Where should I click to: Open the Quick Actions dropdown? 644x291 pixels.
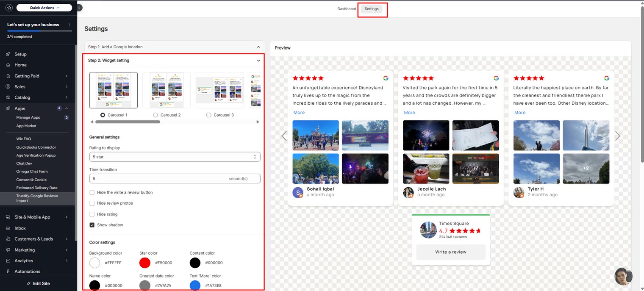pos(44,8)
